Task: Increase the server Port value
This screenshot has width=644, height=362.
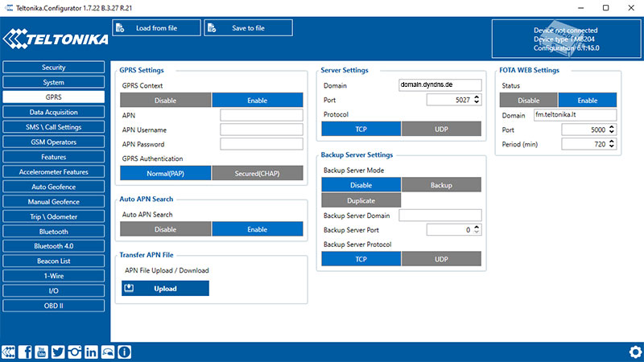Action: (477, 97)
